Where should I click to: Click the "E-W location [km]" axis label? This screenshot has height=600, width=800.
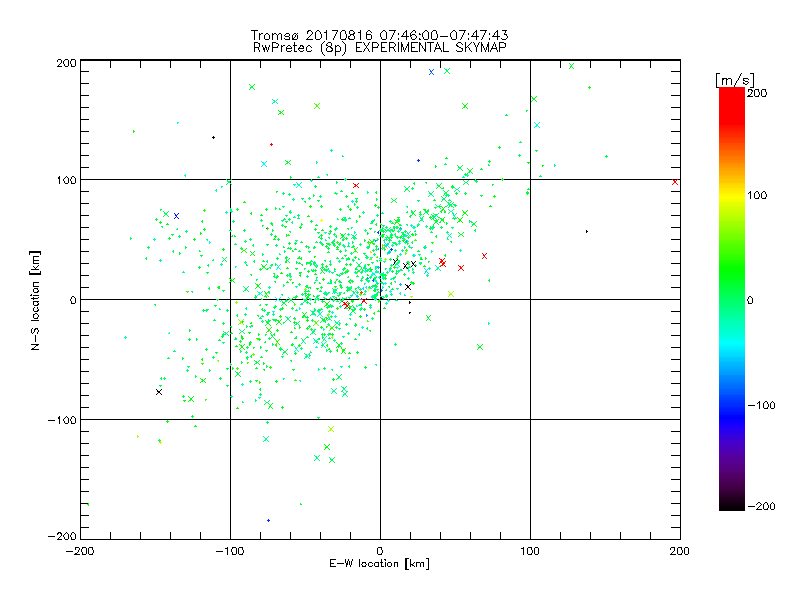pyautogui.click(x=379, y=563)
